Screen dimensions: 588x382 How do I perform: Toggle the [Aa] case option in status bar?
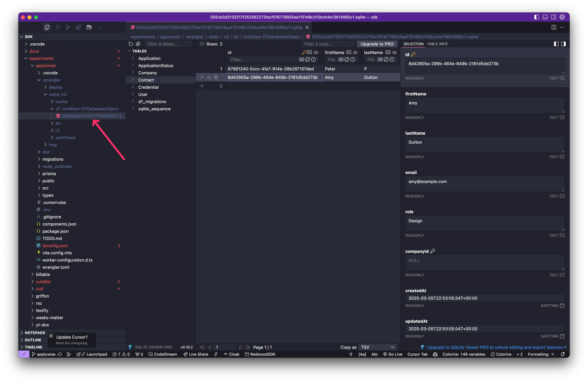(362, 354)
